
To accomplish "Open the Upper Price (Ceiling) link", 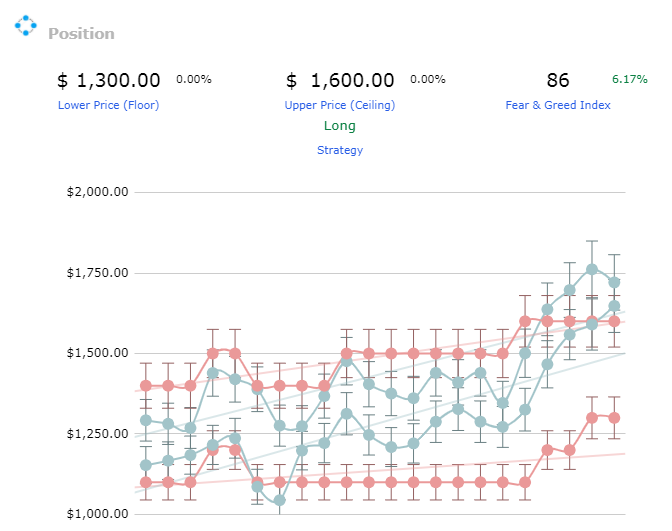I will (340, 105).
